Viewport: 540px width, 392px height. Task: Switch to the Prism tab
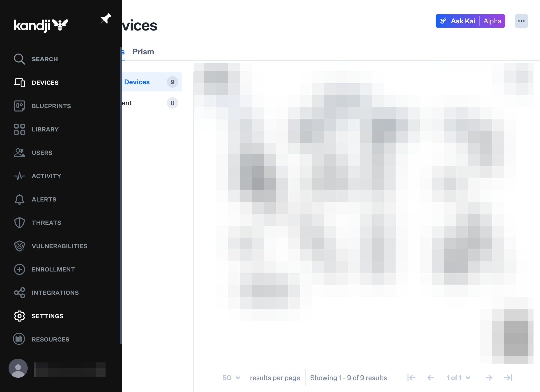point(143,52)
